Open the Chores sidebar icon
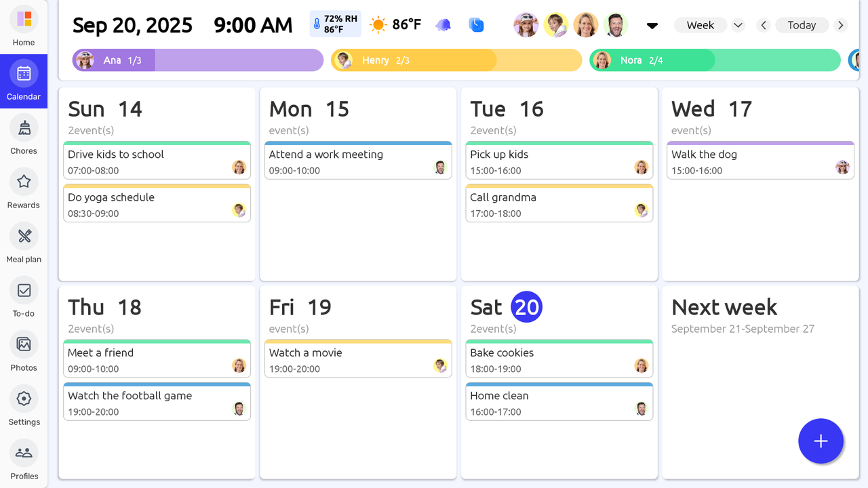Screen dimensions: 868x488 pyautogui.click(x=24, y=128)
